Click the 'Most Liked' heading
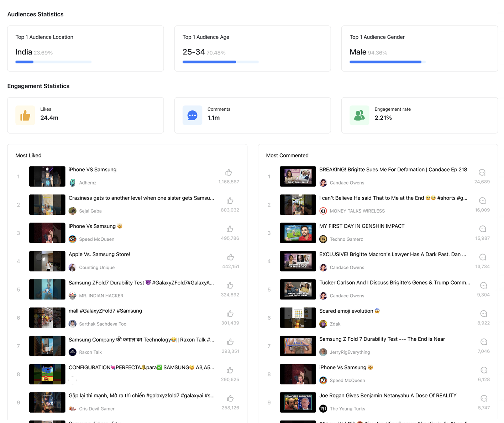The height and width of the screenshot is (423, 504). coord(28,155)
